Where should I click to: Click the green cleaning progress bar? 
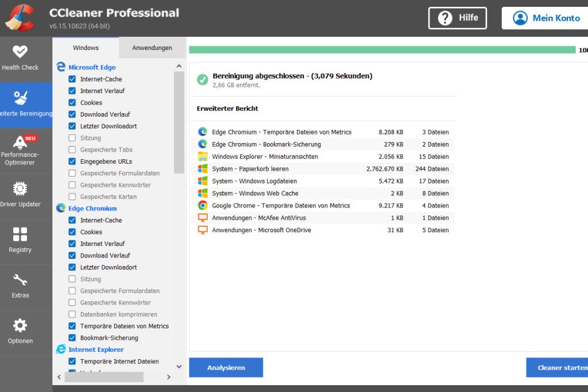382,49
